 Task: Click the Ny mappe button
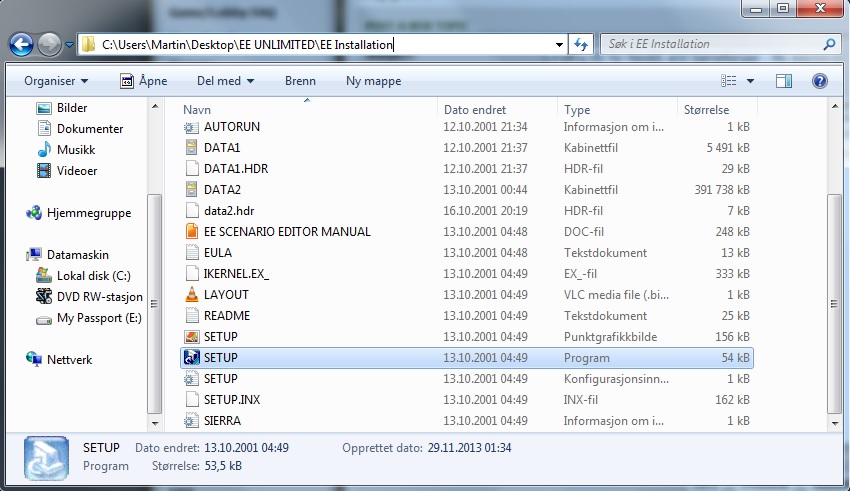tap(373, 81)
